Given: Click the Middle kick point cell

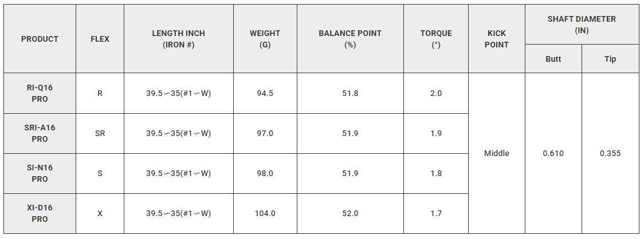Looking at the screenshot, I should pyautogui.click(x=496, y=153).
